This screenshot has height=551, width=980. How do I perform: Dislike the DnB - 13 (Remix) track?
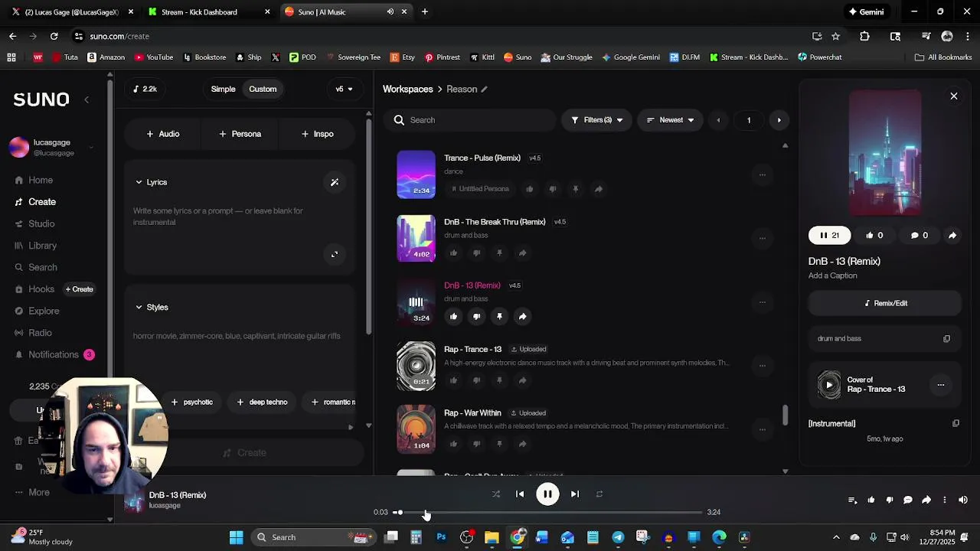click(x=476, y=316)
